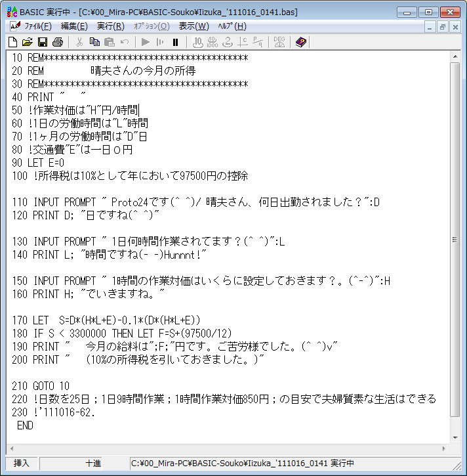
Task: Click line 160 PRINT H; でいきますね
Action: 89,294
